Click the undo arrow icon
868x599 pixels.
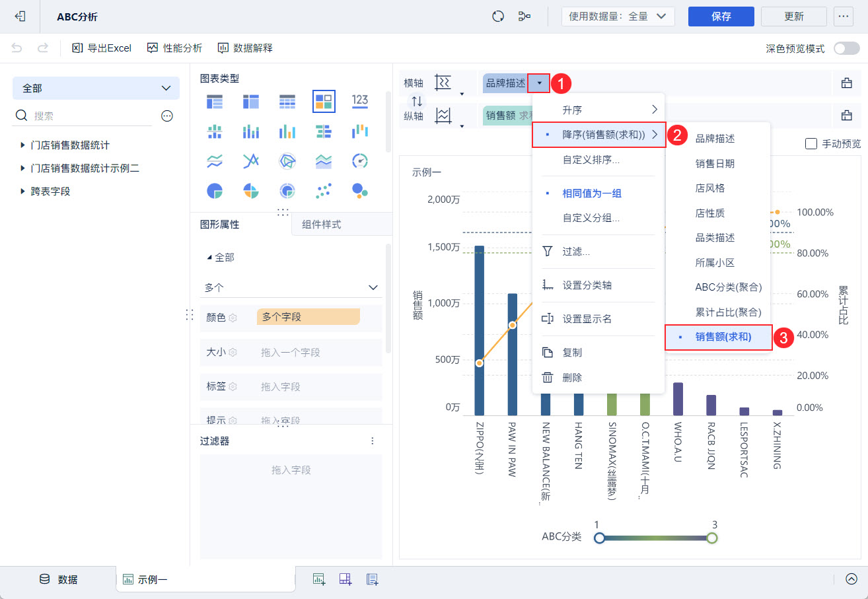tap(17, 48)
